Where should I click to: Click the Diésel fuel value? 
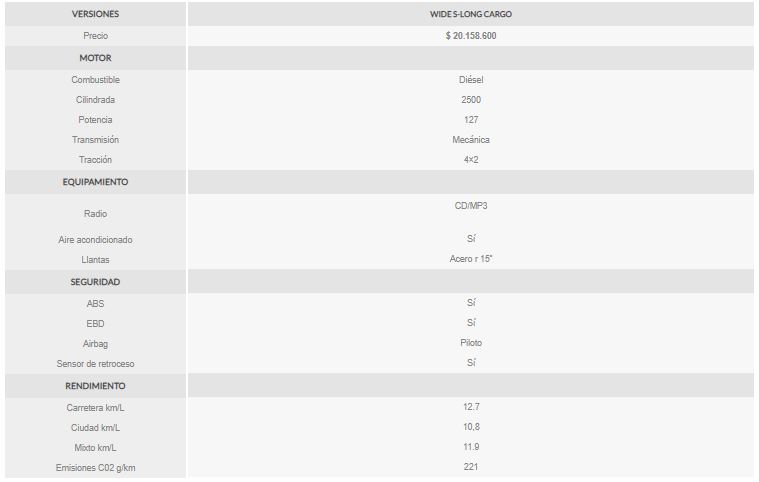471,80
